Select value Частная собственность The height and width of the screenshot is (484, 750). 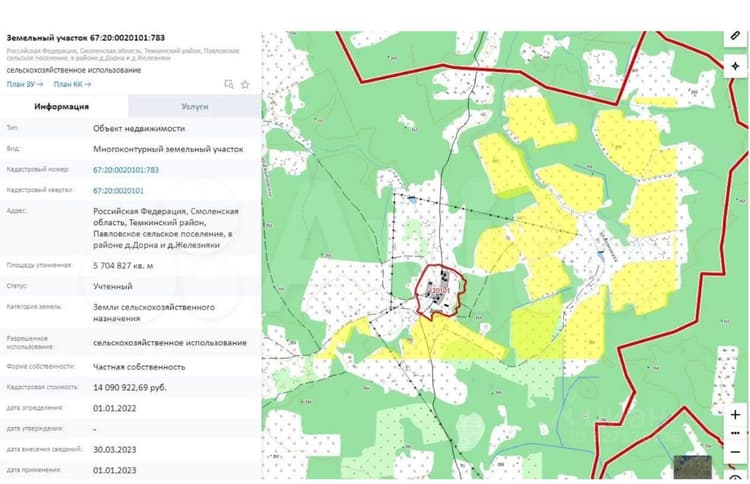point(139,367)
